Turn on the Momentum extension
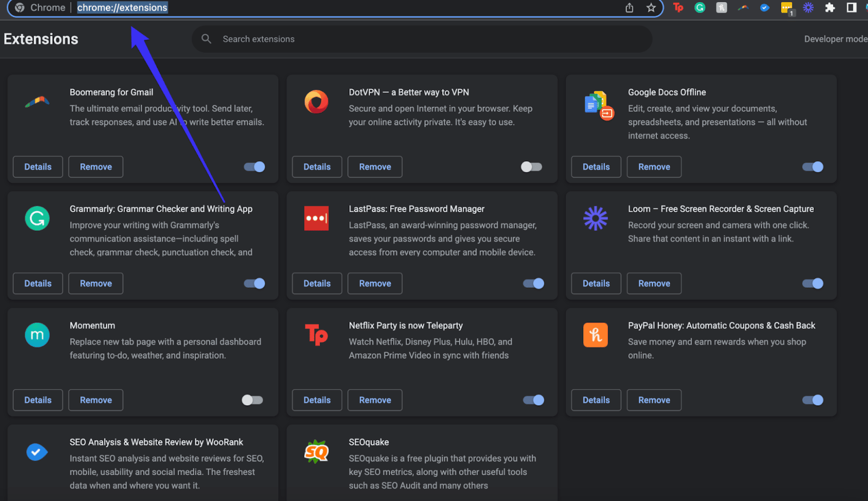Screen dimensions: 868x501 [251, 399]
